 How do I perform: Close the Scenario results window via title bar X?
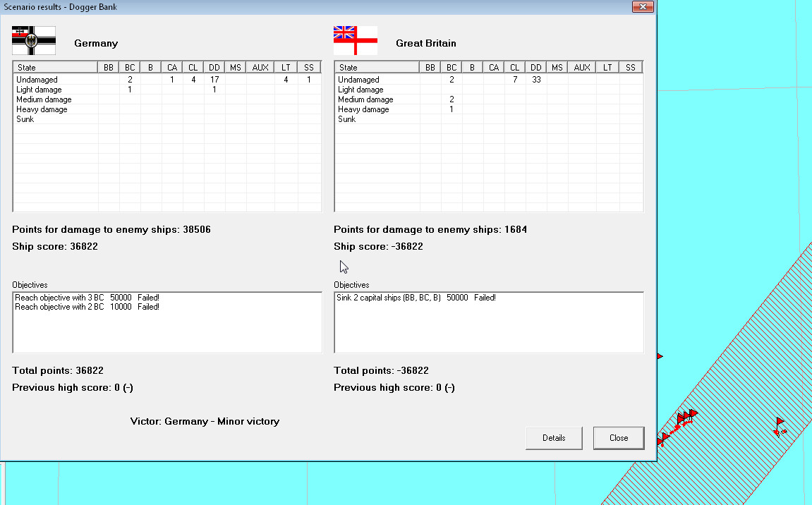[x=642, y=6]
